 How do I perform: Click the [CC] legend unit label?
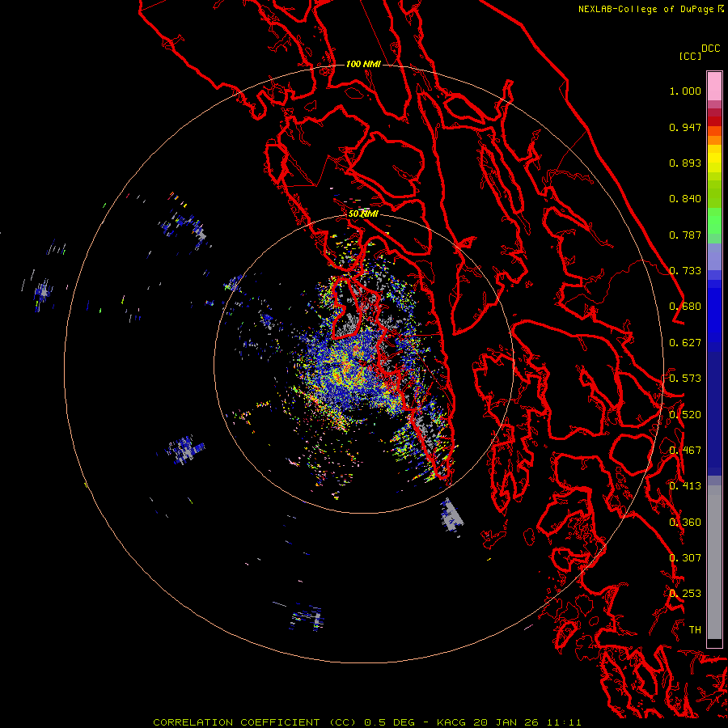(x=690, y=56)
